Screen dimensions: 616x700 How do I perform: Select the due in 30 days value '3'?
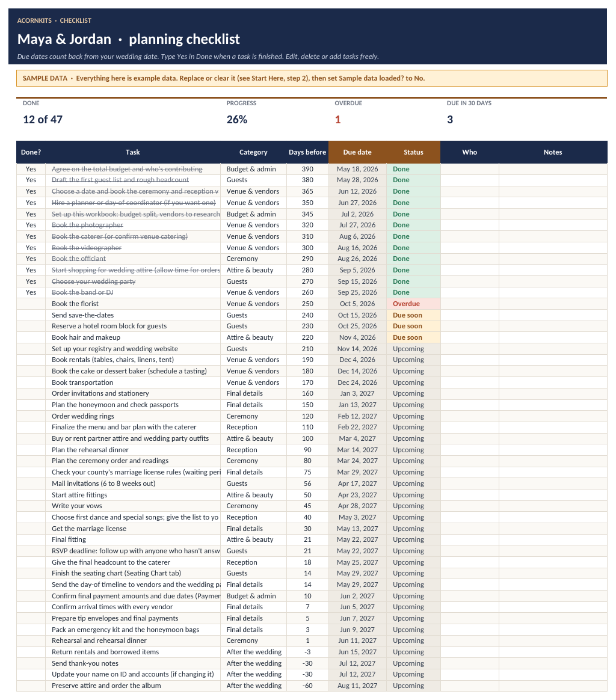tap(450, 120)
